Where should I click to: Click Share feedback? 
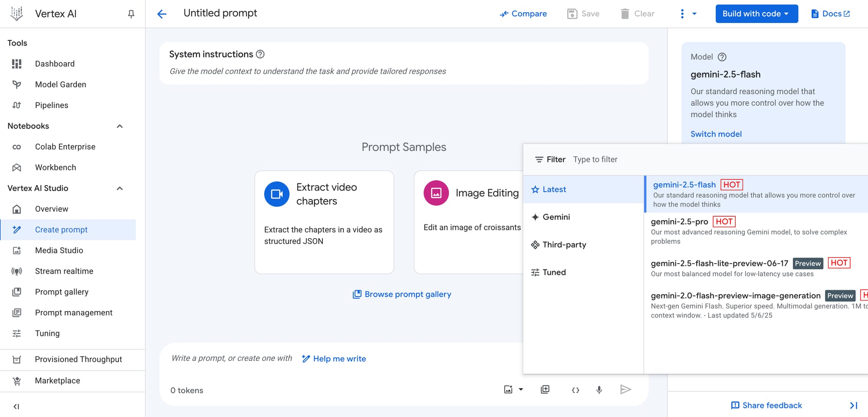[x=766, y=405]
